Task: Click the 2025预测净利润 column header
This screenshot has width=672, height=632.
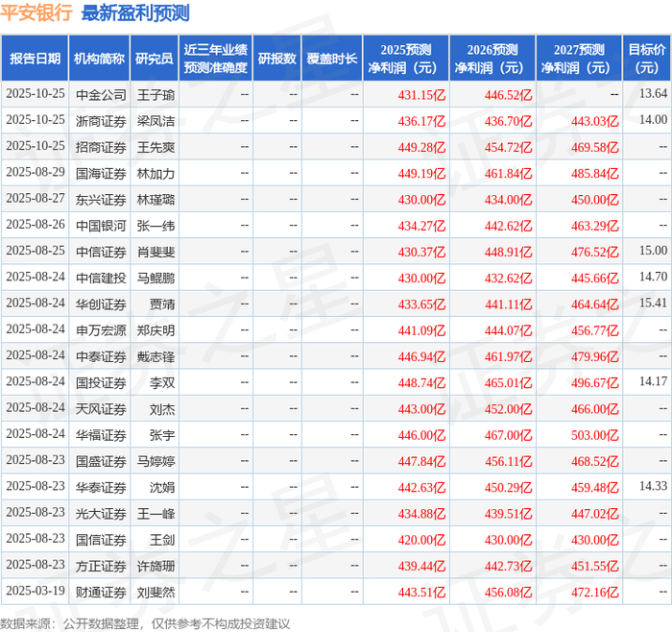Action: [x=406, y=59]
